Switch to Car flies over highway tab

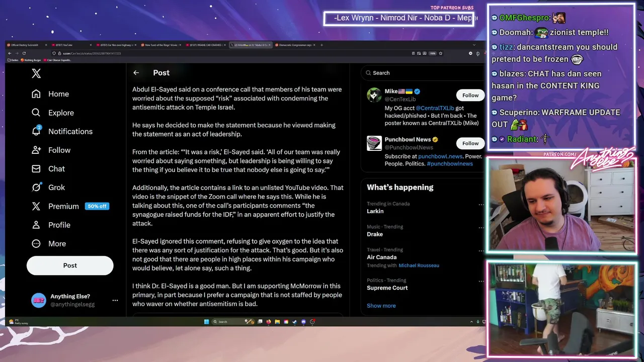117,45
